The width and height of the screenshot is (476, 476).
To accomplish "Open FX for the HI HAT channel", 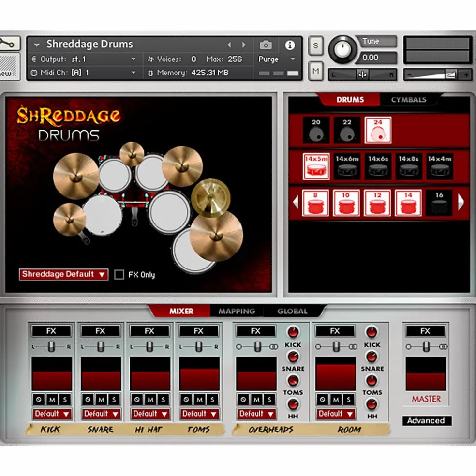I will 149,331.
